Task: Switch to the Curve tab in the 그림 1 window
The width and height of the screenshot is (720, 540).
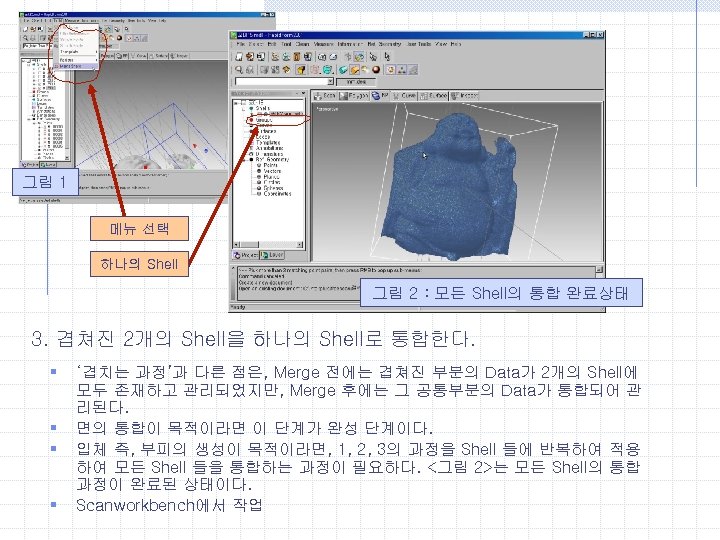Action: click(x=139, y=56)
